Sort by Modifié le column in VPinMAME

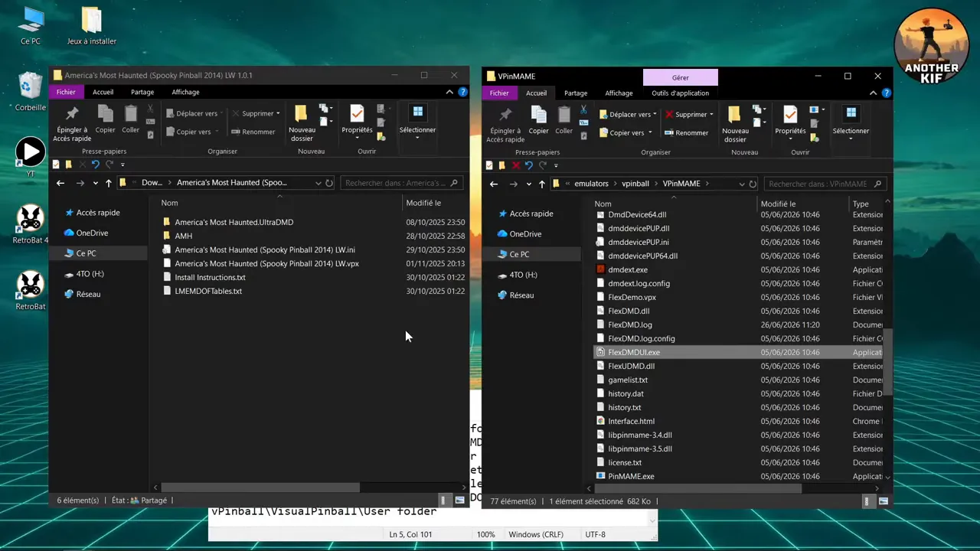click(802, 204)
